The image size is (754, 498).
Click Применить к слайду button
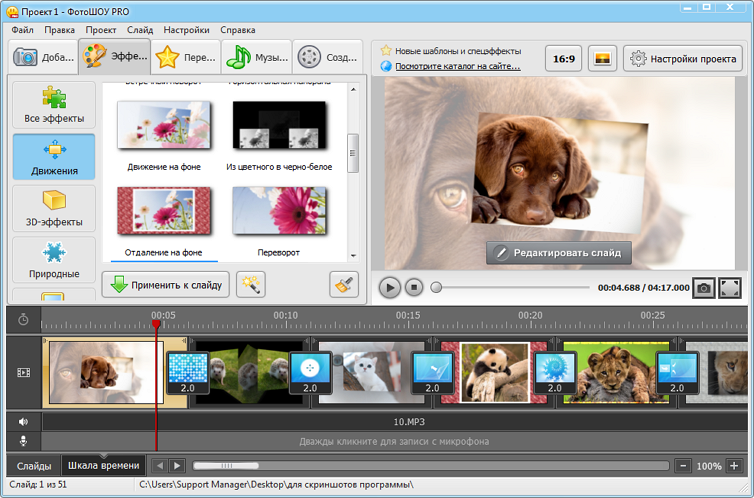point(165,285)
